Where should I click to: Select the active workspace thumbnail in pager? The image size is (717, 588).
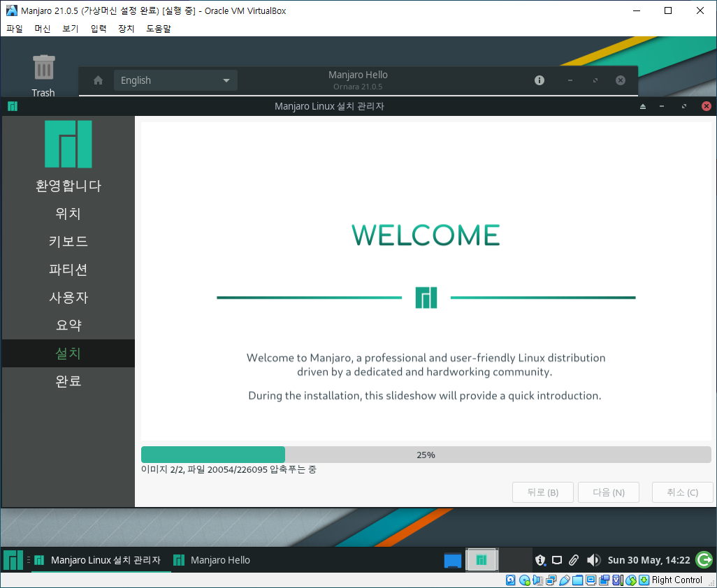click(x=482, y=559)
